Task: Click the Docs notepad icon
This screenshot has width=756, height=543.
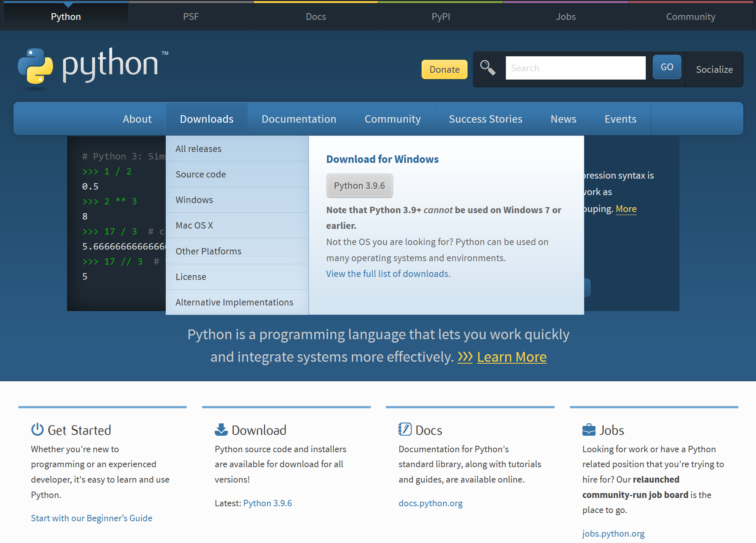Action: [x=405, y=429]
